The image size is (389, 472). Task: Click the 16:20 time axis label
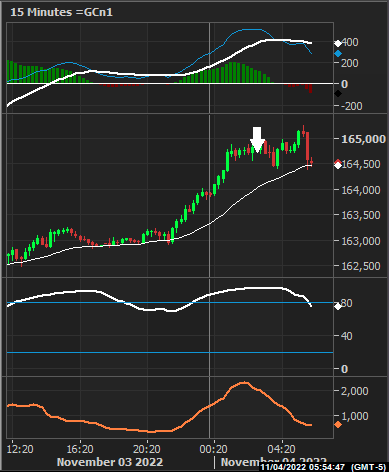coord(80,449)
